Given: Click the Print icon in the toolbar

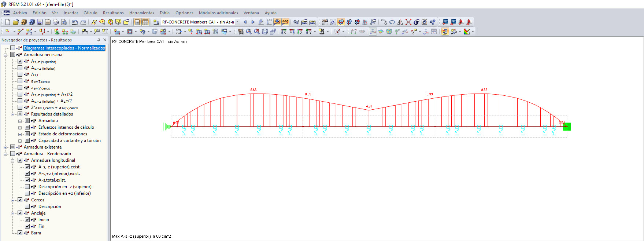Looking at the screenshot, I should tap(56, 22).
